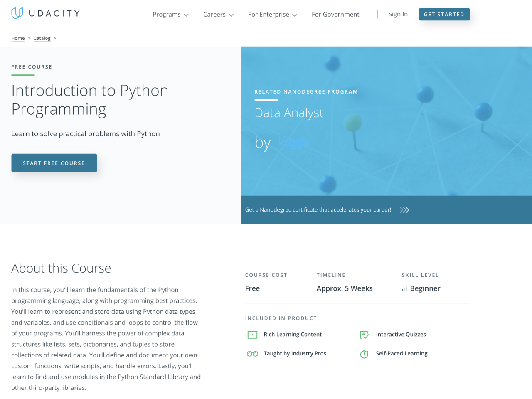Click Get a Nanodegree certificate banner text
The width and height of the screenshot is (532, 399).
[318, 210]
